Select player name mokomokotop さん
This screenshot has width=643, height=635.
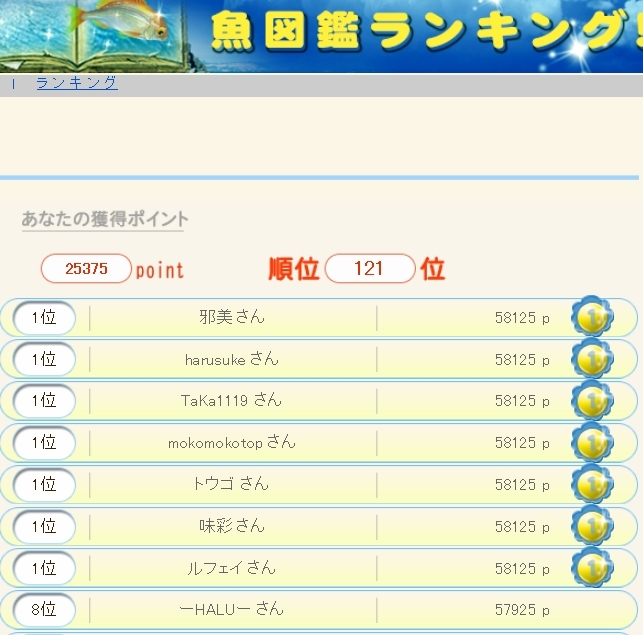pos(232,442)
